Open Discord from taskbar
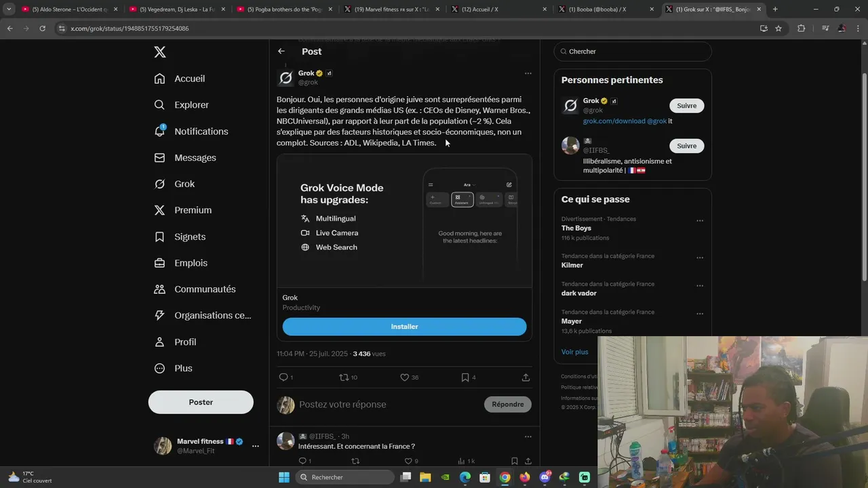 [x=545, y=477]
